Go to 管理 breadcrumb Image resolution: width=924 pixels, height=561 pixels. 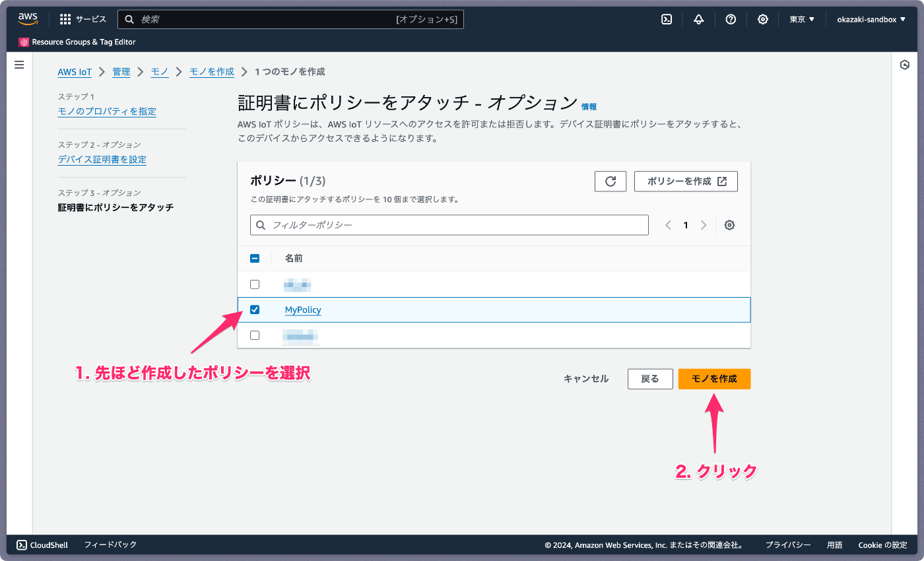point(121,71)
